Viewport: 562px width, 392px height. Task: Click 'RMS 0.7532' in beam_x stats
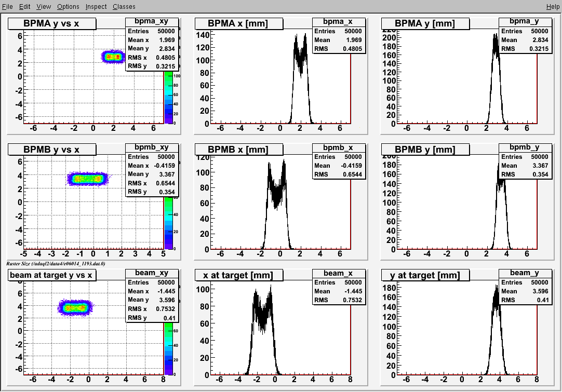click(338, 300)
